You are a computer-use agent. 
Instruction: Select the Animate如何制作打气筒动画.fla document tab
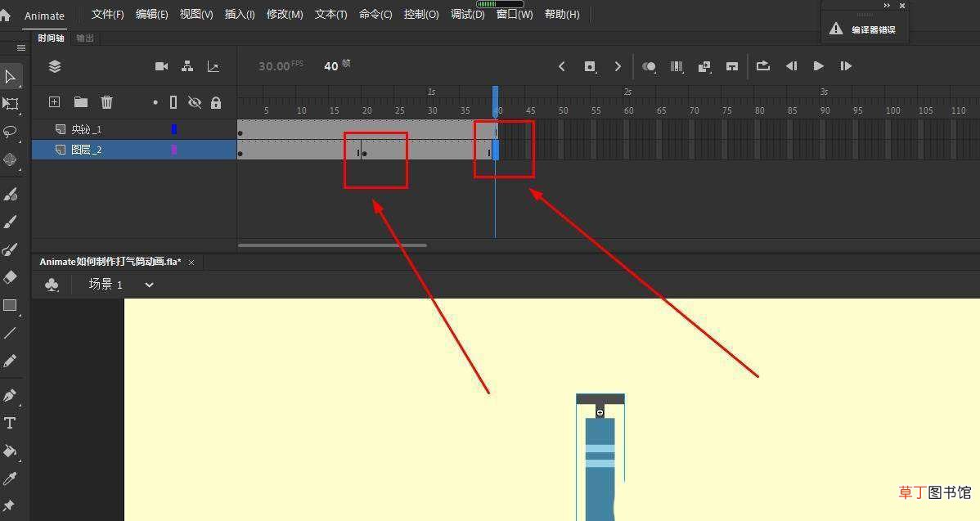pyautogui.click(x=110, y=262)
